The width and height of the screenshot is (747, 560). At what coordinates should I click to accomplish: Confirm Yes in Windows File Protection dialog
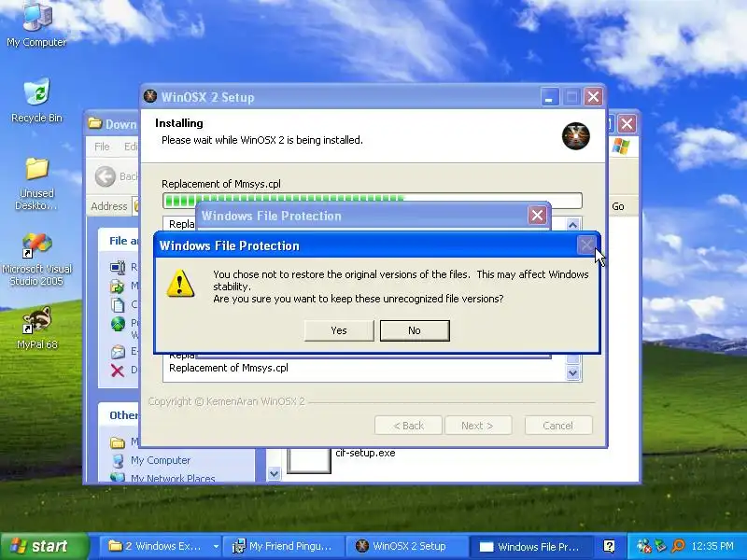click(x=339, y=330)
